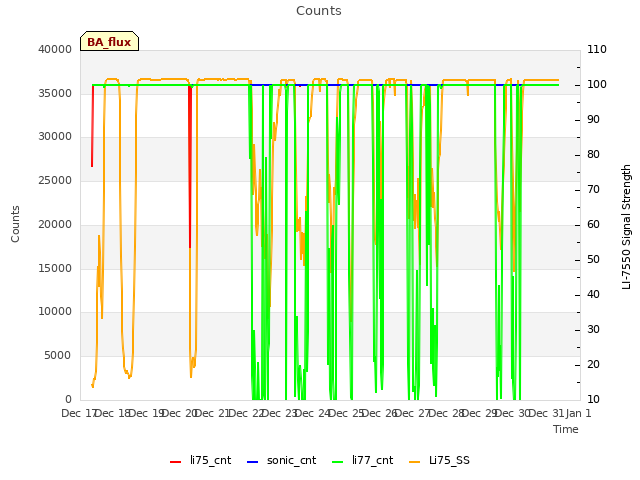This screenshot has height=480, width=640.
Task: Click the 20 signal strength tick label
Action: coord(593,364)
